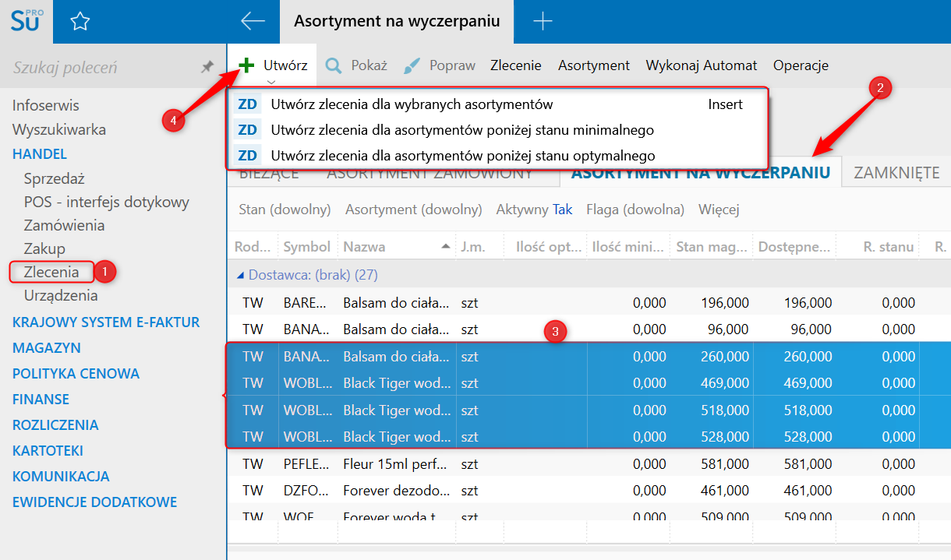Go back using the left arrow icon
The image size is (951, 560).
[x=253, y=21]
